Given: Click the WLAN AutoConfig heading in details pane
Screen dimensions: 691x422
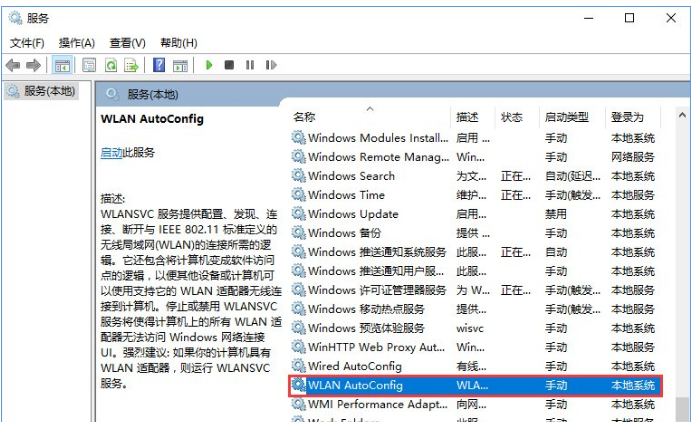Looking at the screenshot, I should point(152,119).
